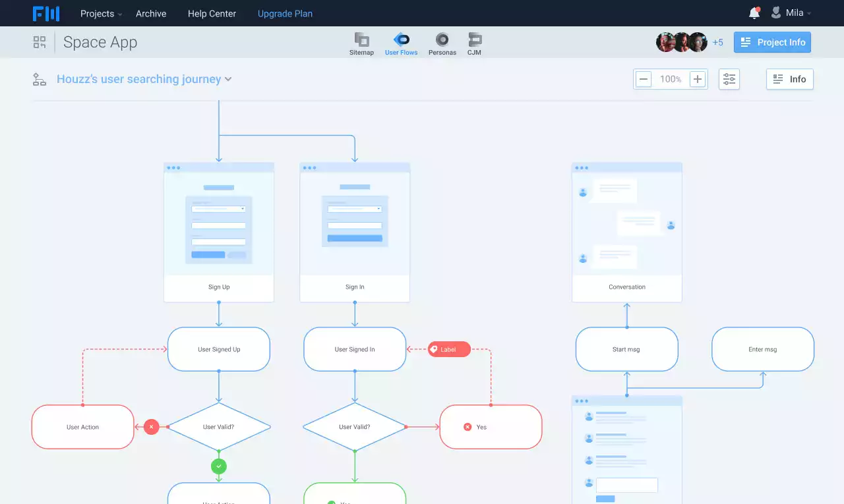Click the red Label tag on the connector
The width and height of the screenshot is (844, 504).
pyautogui.click(x=448, y=349)
